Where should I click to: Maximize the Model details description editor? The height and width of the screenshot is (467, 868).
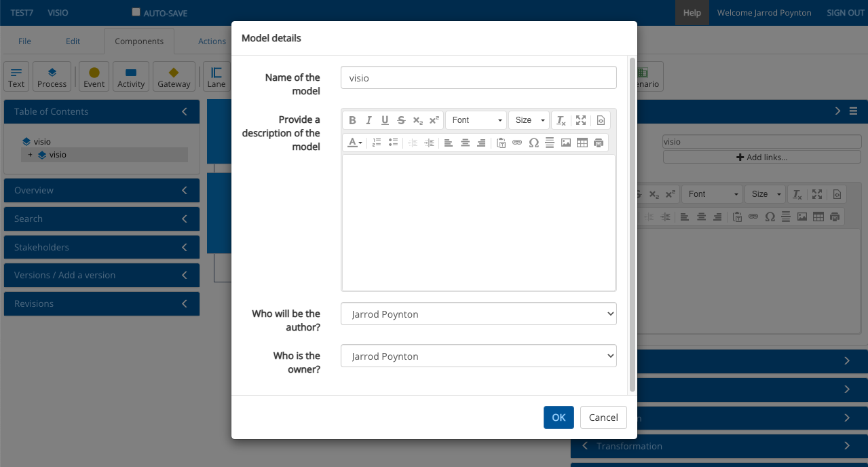581,120
